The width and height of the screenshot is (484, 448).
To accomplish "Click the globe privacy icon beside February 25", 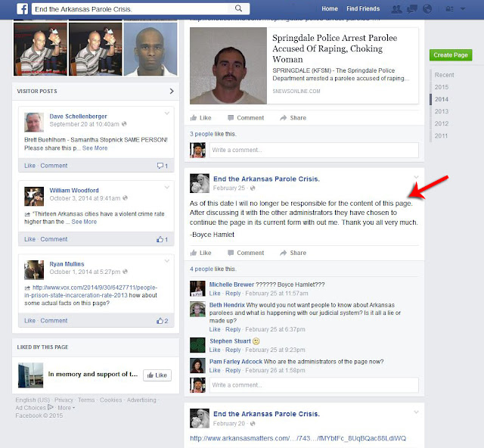I will [x=253, y=188].
